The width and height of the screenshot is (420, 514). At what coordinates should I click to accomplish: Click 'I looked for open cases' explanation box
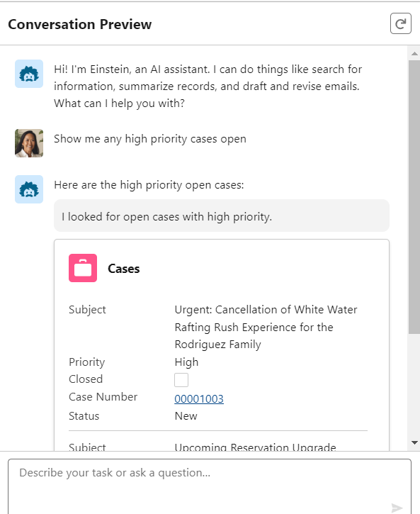click(222, 216)
